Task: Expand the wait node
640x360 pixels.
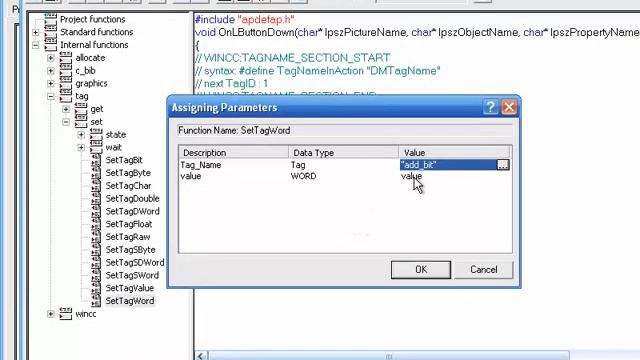Action: point(81,147)
